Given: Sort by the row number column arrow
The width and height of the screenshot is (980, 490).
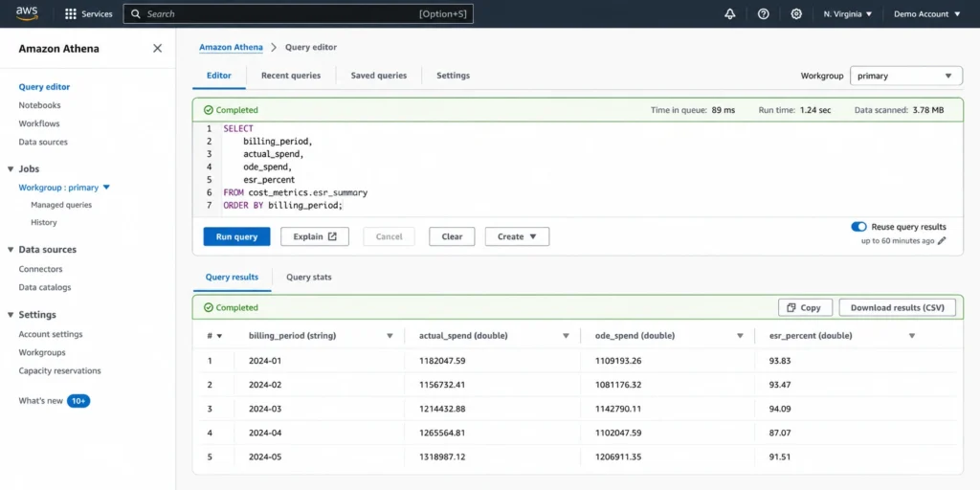Looking at the screenshot, I should pos(219,336).
